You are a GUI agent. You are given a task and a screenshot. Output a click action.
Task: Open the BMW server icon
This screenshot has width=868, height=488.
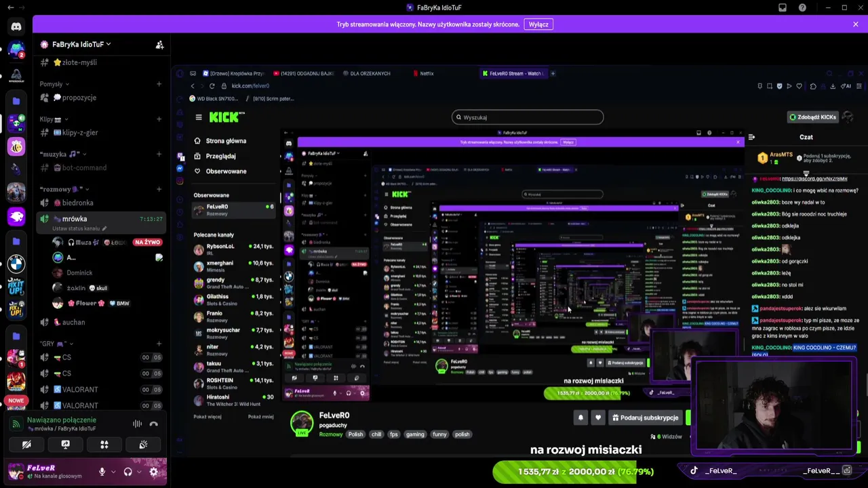point(16,264)
